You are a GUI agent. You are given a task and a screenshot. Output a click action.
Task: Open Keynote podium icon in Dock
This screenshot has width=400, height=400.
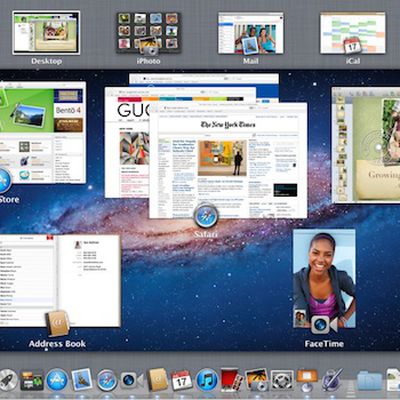pyautogui.click(x=306, y=380)
